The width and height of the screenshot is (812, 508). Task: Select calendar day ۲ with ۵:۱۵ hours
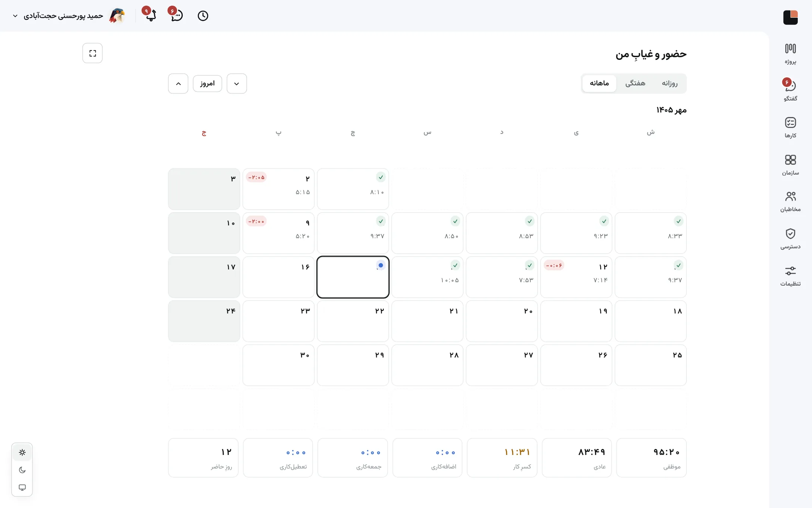(279, 189)
